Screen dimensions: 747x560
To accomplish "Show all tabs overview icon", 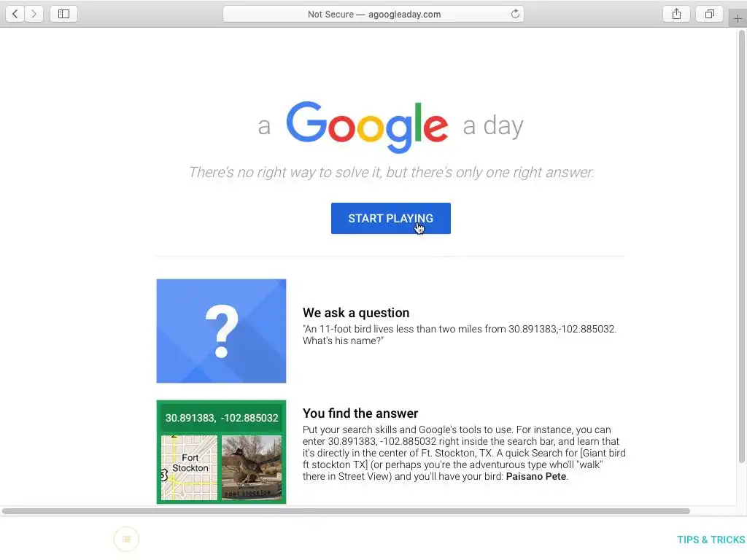I will [709, 14].
